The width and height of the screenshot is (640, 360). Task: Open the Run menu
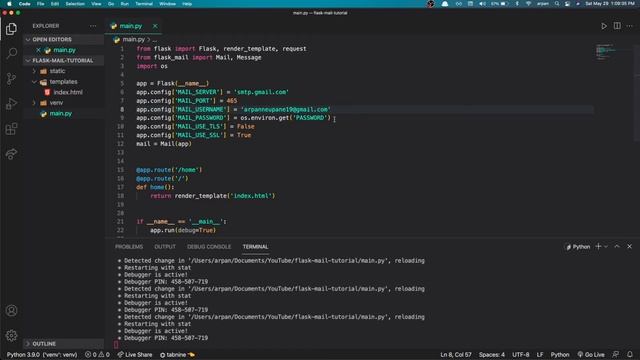pyautogui.click(x=124, y=4)
